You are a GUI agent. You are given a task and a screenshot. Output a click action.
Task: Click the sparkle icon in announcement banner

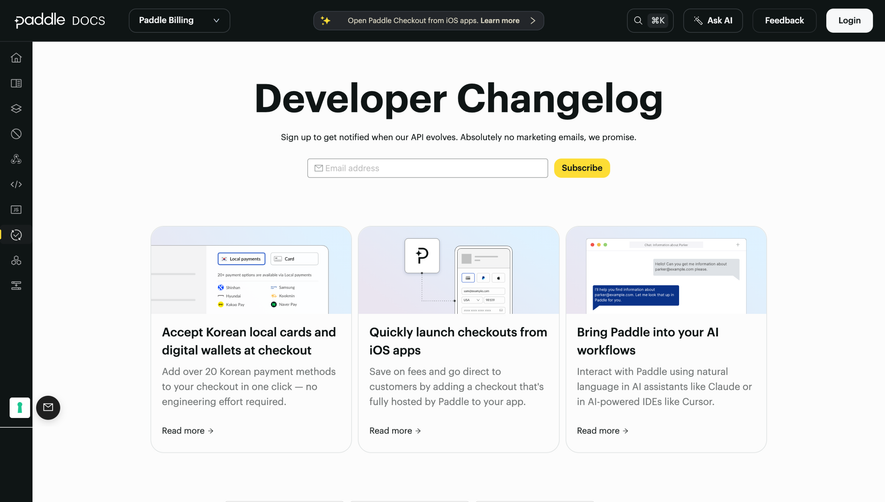(326, 20)
